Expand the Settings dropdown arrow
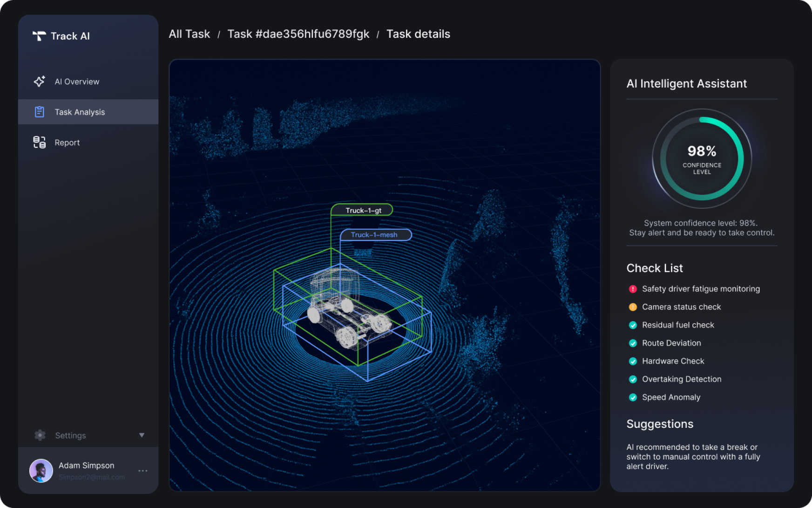812x508 pixels. (x=142, y=435)
